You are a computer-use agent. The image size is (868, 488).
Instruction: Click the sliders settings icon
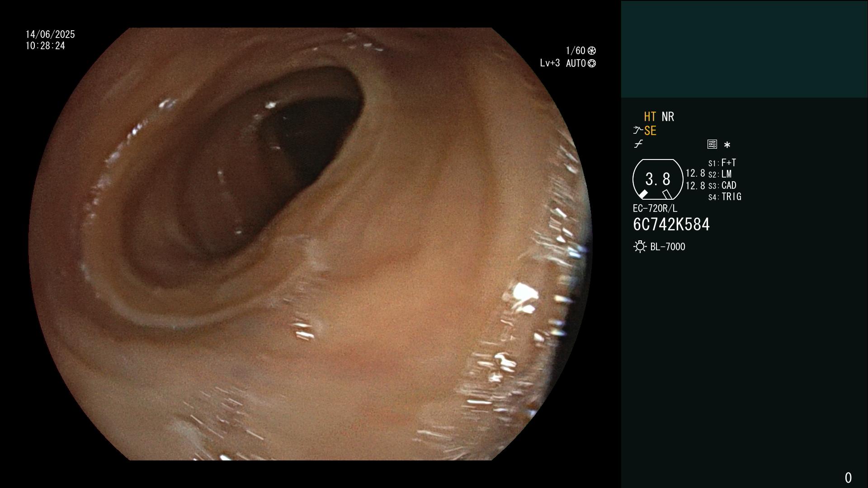point(712,144)
